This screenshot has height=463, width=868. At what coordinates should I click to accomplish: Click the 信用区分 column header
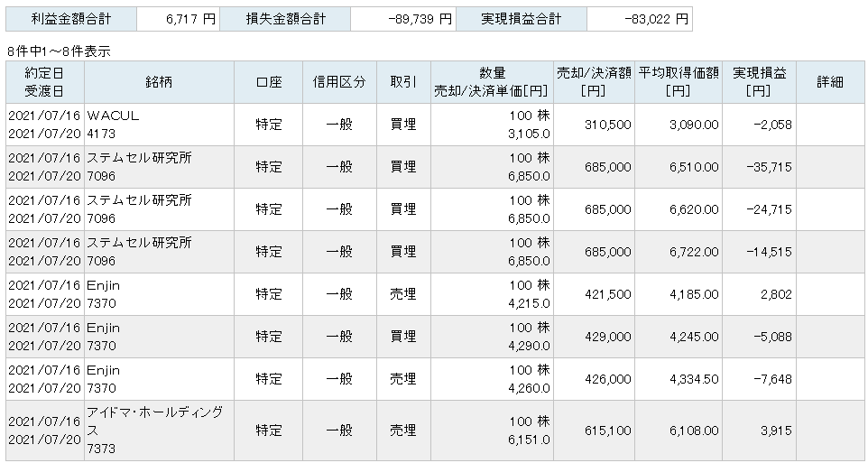[x=339, y=82]
